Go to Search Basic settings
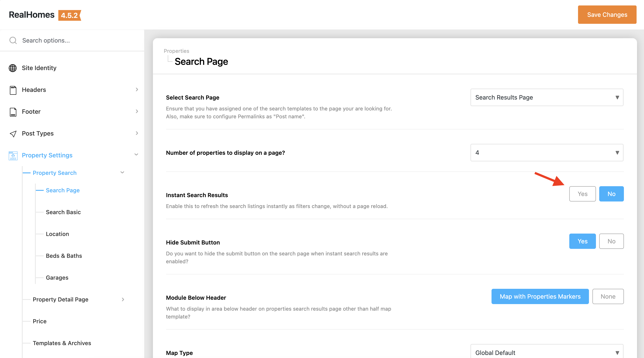The height and width of the screenshot is (358, 644). point(63,212)
